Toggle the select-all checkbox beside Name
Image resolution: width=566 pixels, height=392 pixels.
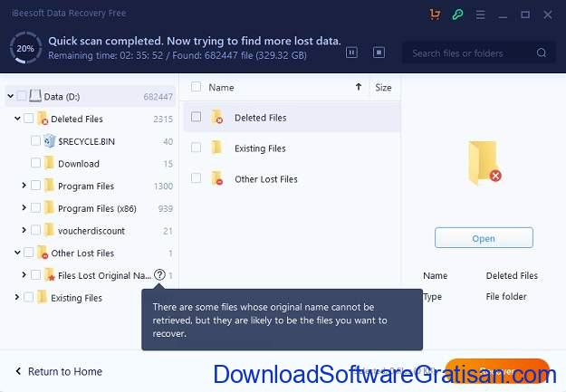196,87
